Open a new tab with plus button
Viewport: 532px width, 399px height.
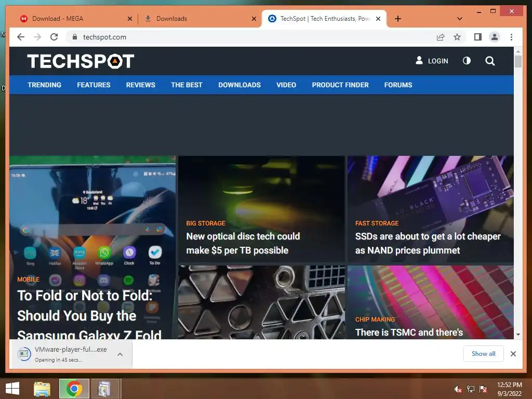[398, 19]
